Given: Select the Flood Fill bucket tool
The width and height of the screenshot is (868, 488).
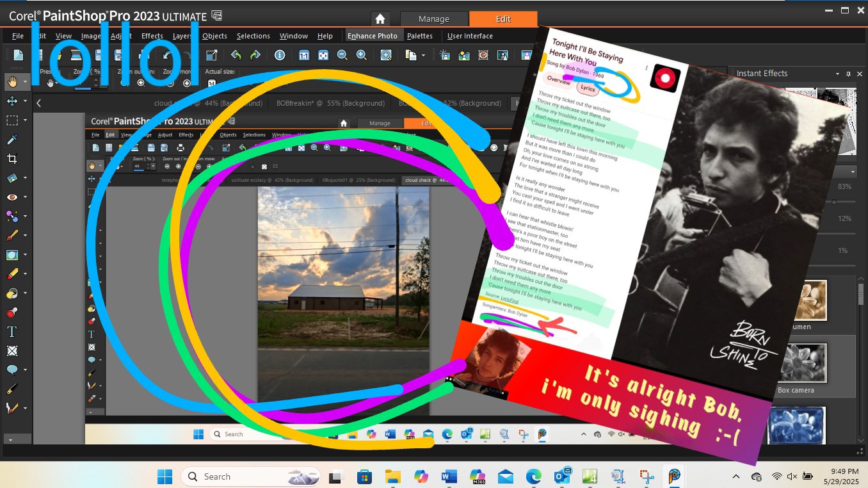Looking at the screenshot, I should (12, 293).
